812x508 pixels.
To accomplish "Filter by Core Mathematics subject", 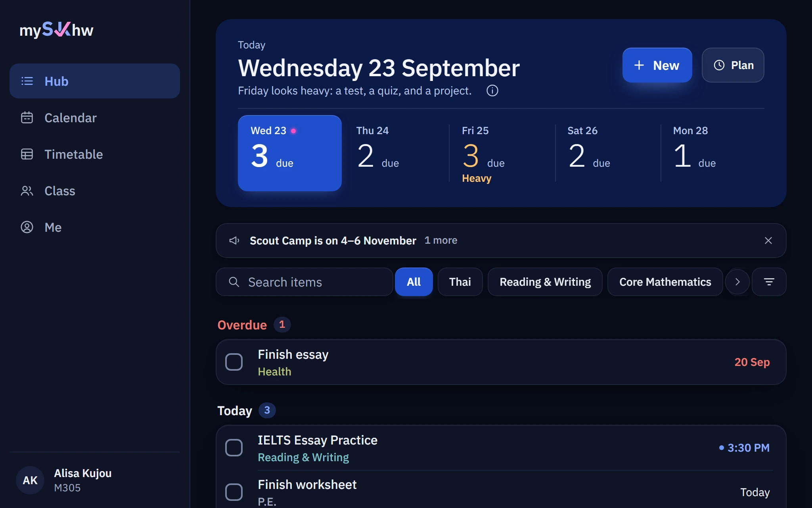I will 665,282.
